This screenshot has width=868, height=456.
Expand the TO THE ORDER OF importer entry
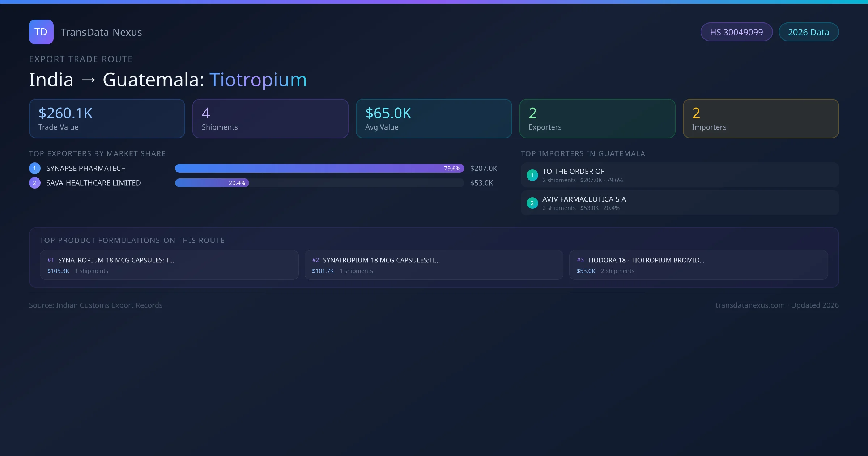point(679,175)
